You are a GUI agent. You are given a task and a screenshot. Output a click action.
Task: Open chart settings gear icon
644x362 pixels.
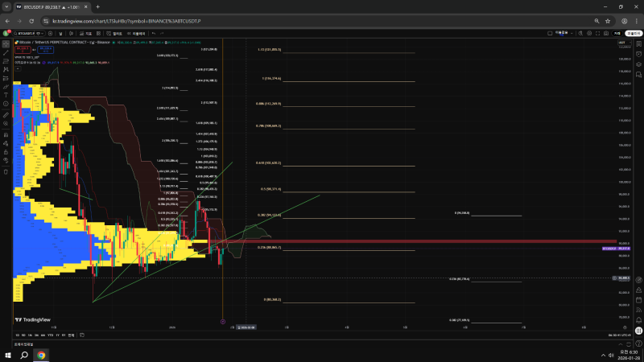click(589, 33)
